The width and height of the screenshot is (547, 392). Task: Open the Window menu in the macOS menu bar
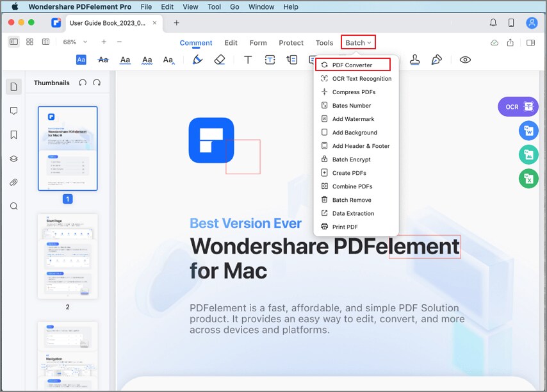click(x=261, y=6)
